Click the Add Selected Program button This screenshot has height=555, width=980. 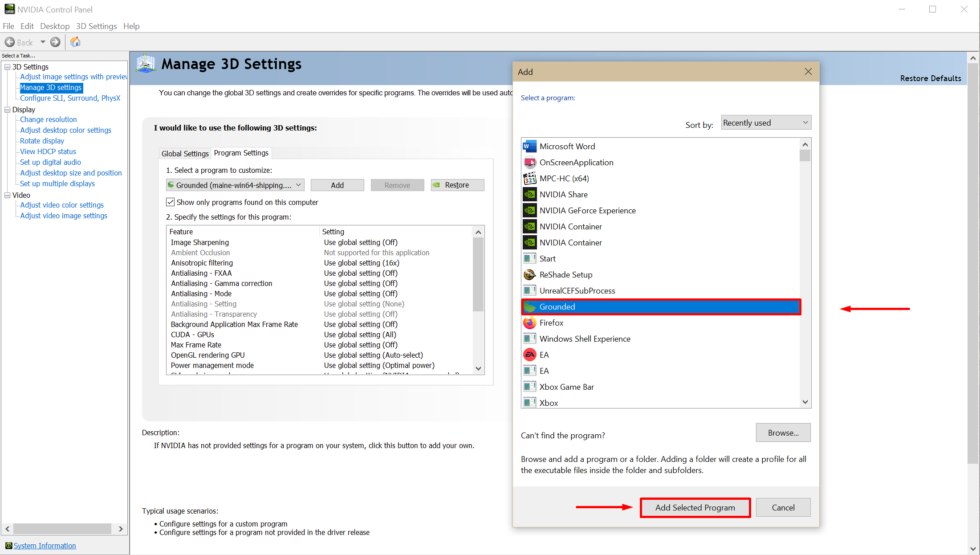pos(695,508)
